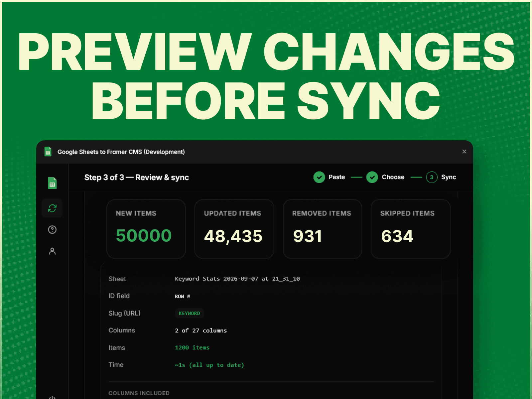Click the Paste step checkmark circle
The width and height of the screenshot is (532, 399).
pyautogui.click(x=319, y=177)
